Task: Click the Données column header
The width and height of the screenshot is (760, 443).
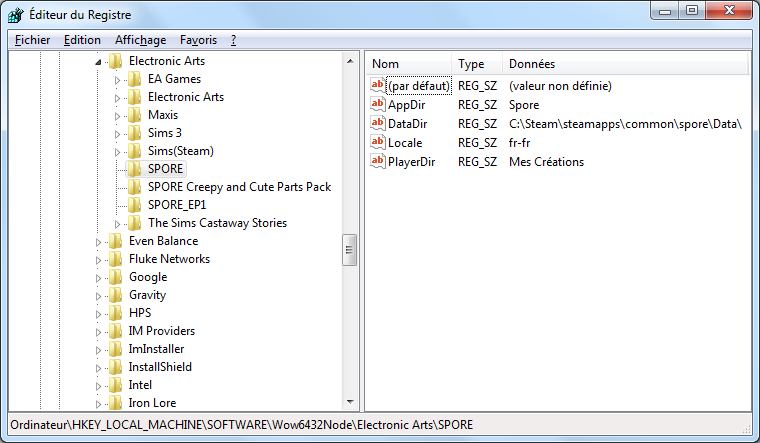Action: click(x=626, y=63)
